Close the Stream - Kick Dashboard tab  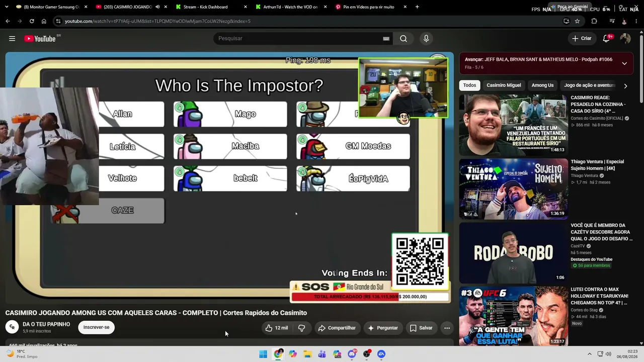click(x=246, y=7)
